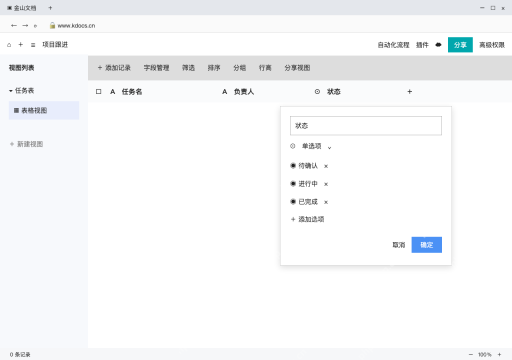Open the 插件 plugins menu

click(422, 45)
